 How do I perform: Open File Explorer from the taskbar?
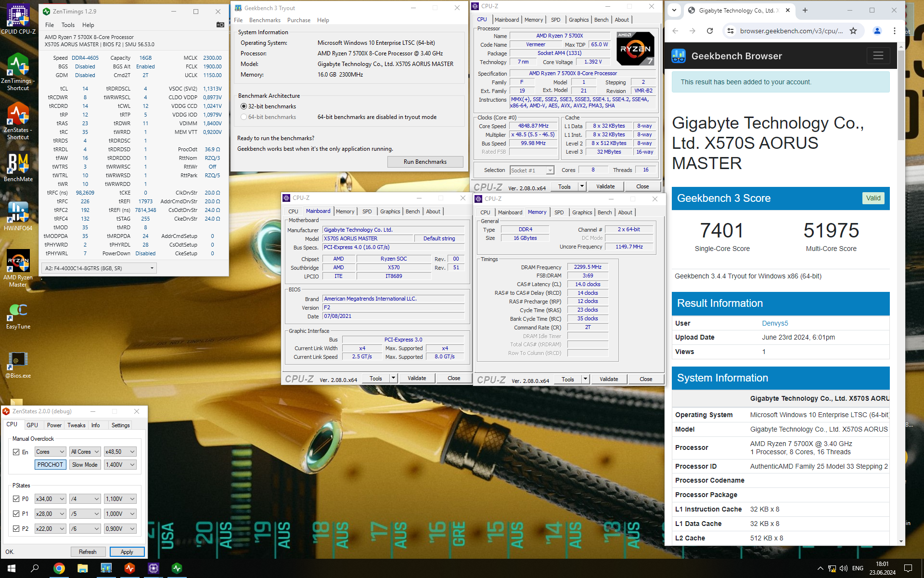tap(82, 568)
